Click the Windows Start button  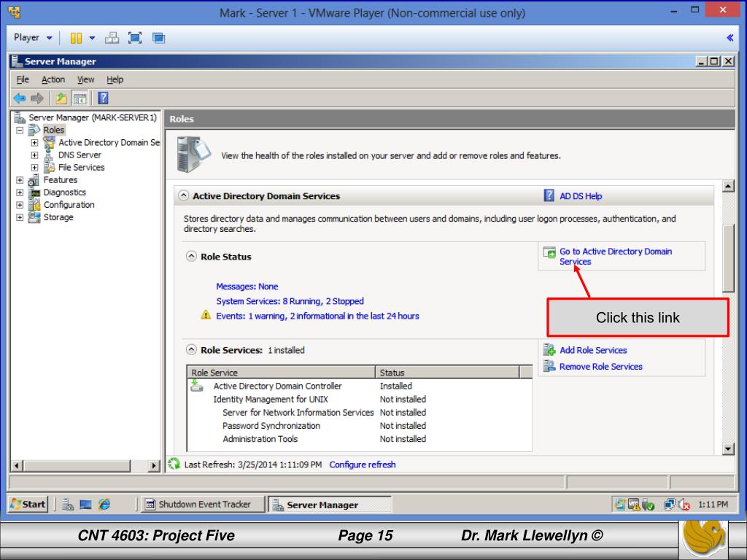[28, 504]
